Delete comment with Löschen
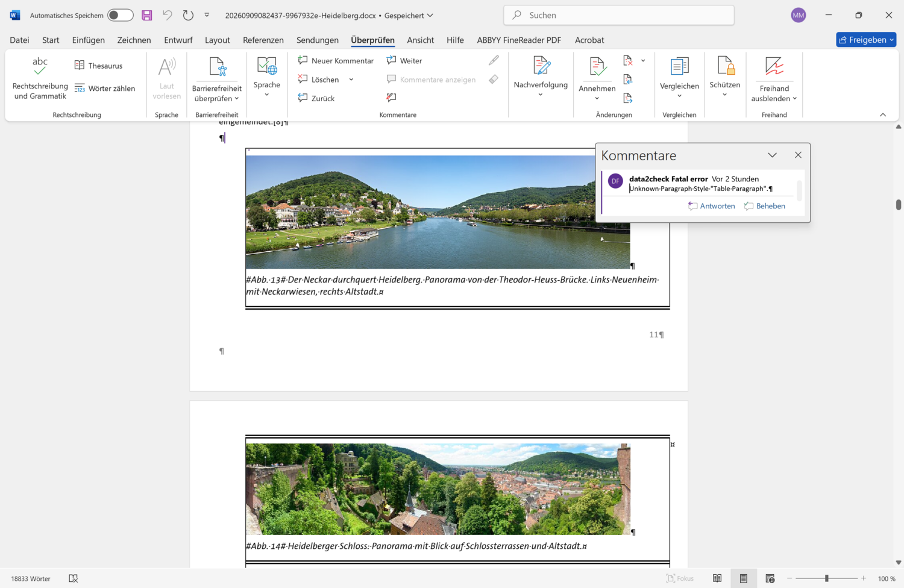 (319, 80)
